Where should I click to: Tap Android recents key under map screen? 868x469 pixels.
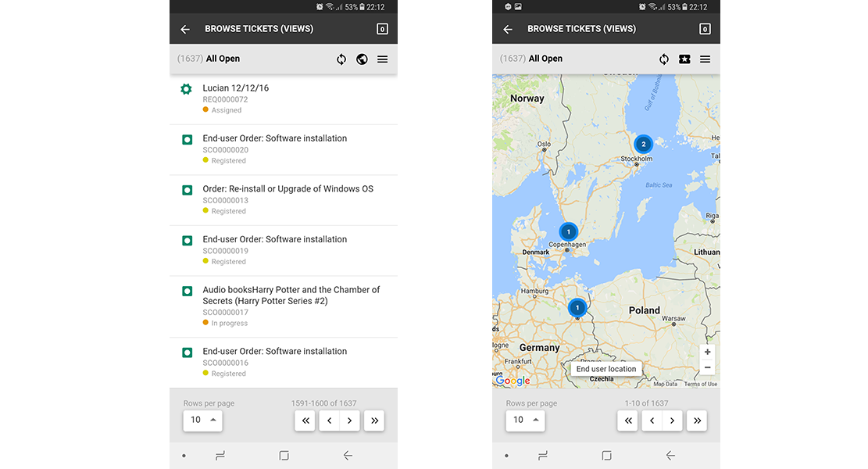point(543,456)
